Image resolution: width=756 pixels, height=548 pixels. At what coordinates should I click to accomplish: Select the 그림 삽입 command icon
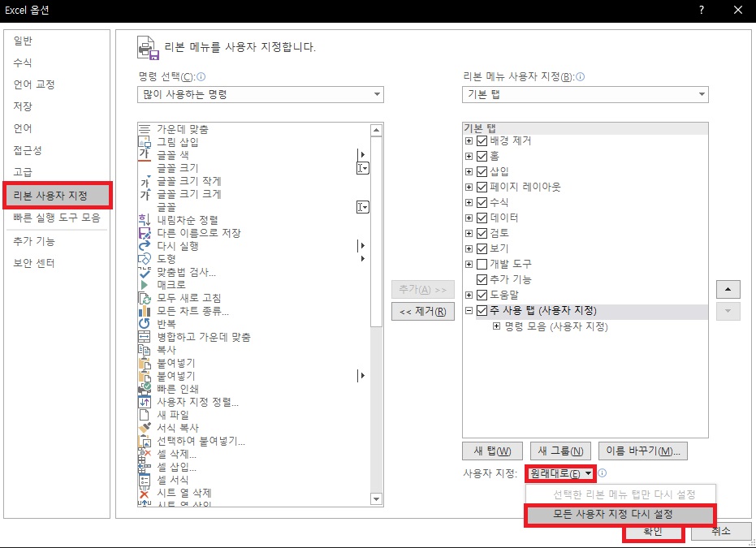[x=145, y=142]
